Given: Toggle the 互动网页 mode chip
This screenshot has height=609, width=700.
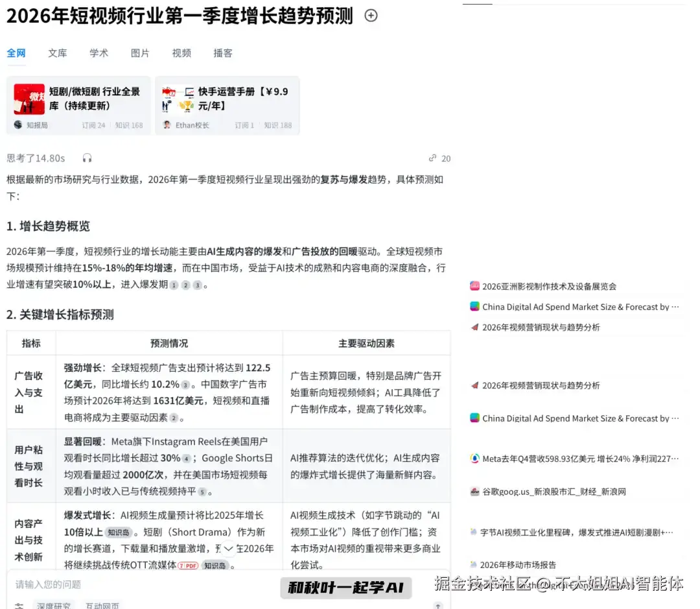Looking at the screenshot, I should (x=102, y=605).
